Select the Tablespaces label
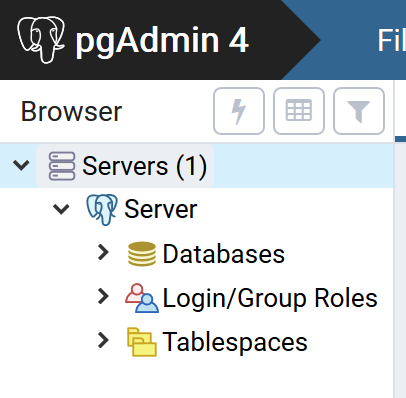This screenshot has width=406, height=398. [235, 342]
